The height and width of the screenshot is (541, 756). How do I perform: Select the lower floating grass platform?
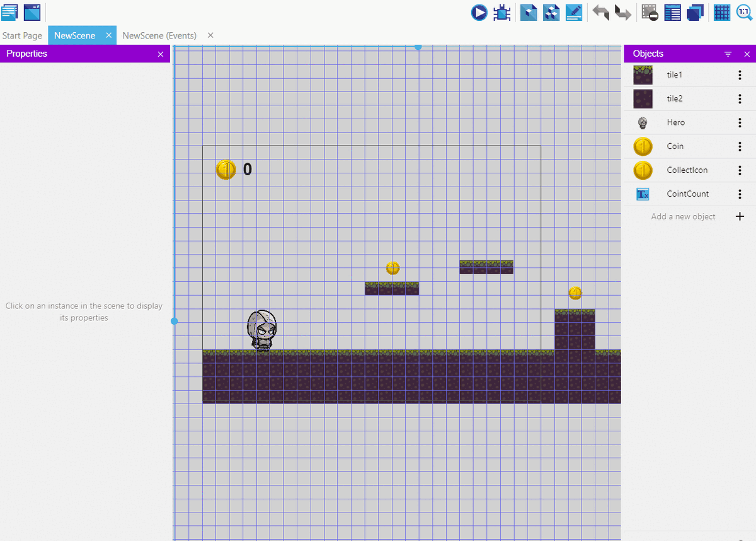[392, 288]
